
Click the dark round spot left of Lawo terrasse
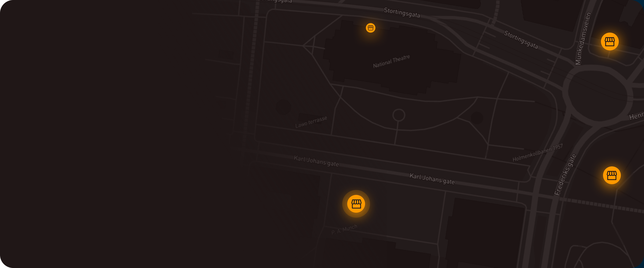pos(283,107)
